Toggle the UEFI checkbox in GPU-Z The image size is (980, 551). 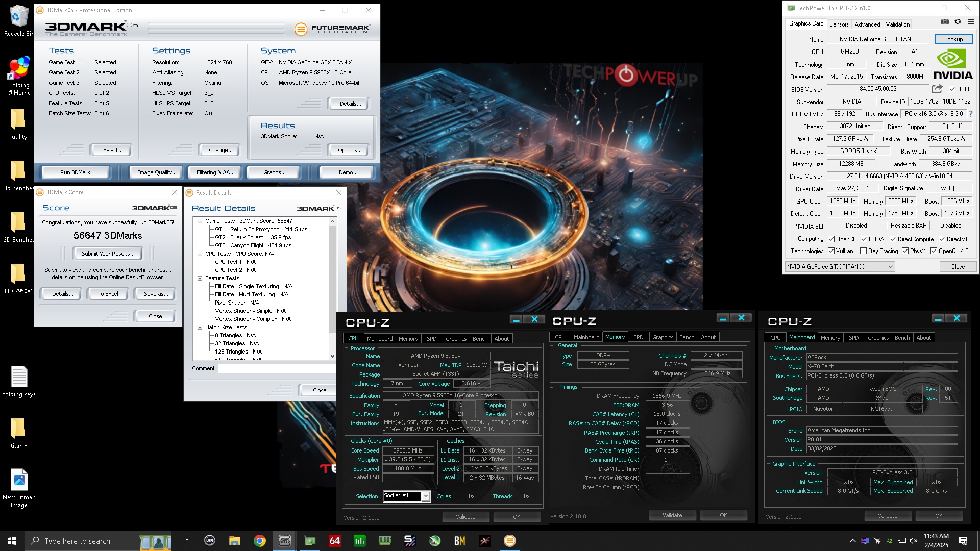click(x=952, y=89)
